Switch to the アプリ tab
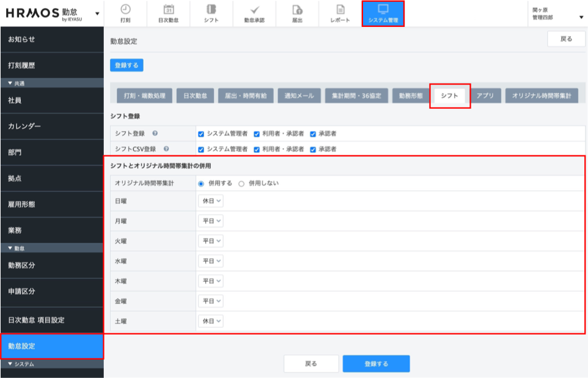The height and width of the screenshot is (378, 588). click(x=485, y=95)
